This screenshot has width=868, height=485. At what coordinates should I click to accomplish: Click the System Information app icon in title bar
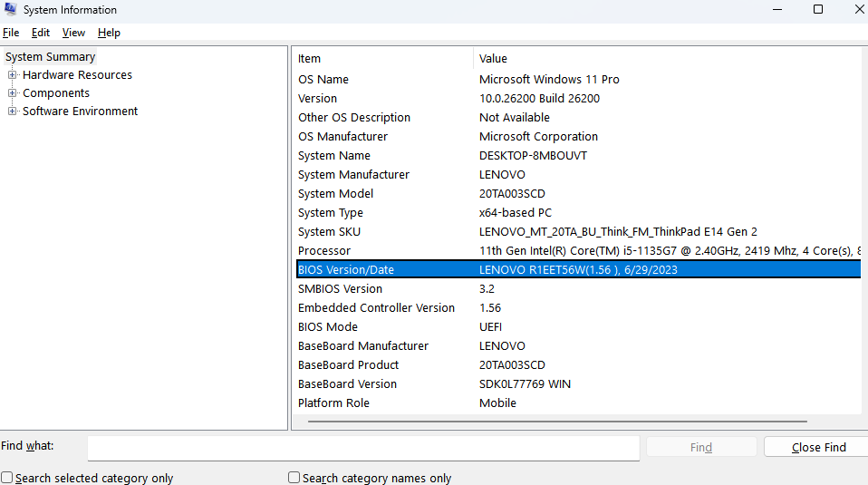[11, 10]
